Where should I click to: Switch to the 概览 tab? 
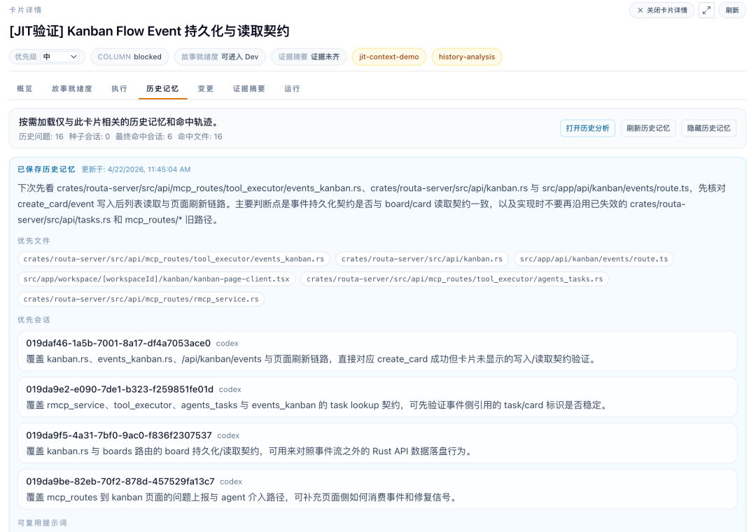pyautogui.click(x=24, y=89)
